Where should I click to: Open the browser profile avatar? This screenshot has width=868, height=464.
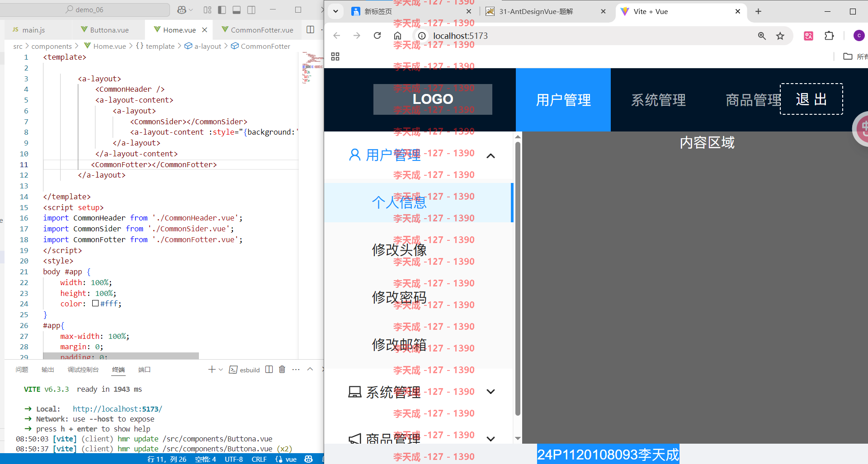point(859,36)
